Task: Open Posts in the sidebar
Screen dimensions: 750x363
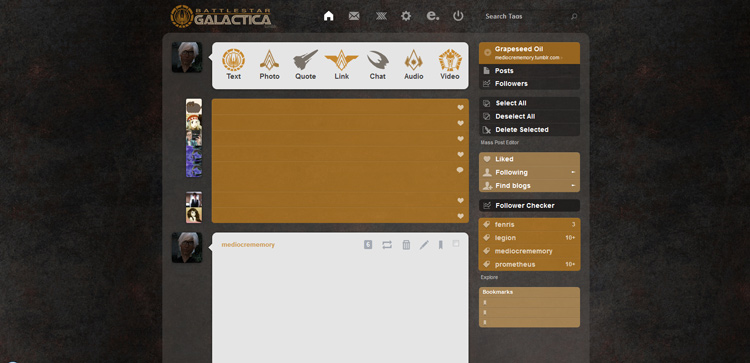Action: click(529, 71)
